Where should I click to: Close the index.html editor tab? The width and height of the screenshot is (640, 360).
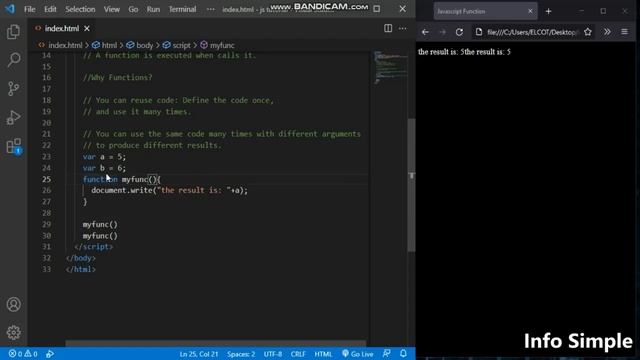[87, 29]
